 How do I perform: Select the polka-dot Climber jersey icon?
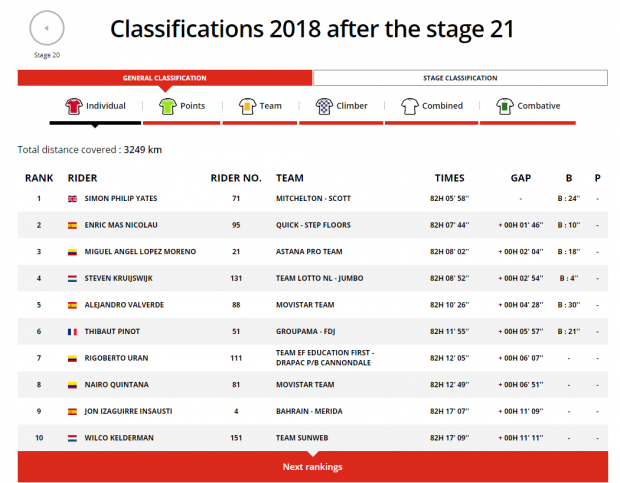tap(324, 106)
